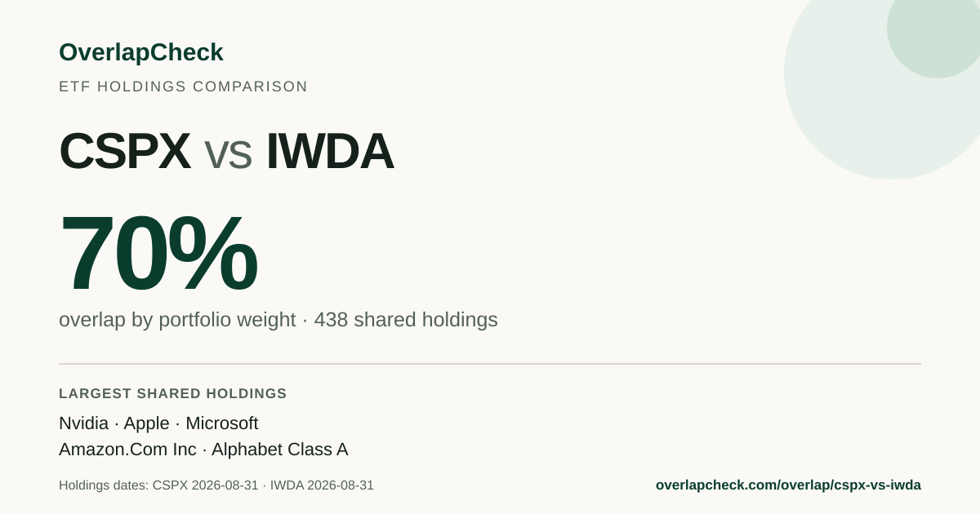The image size is (980, 514).
Task: Click the '438 shared holdings' text
Action: coord(406,320)
